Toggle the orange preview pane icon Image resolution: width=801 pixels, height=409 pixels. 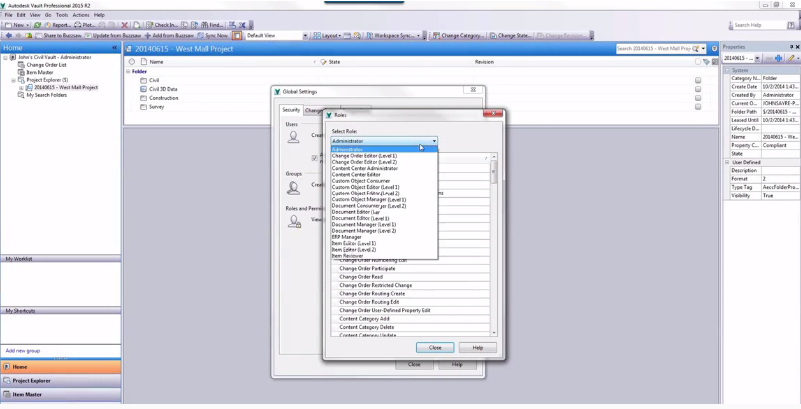(237, 36)
